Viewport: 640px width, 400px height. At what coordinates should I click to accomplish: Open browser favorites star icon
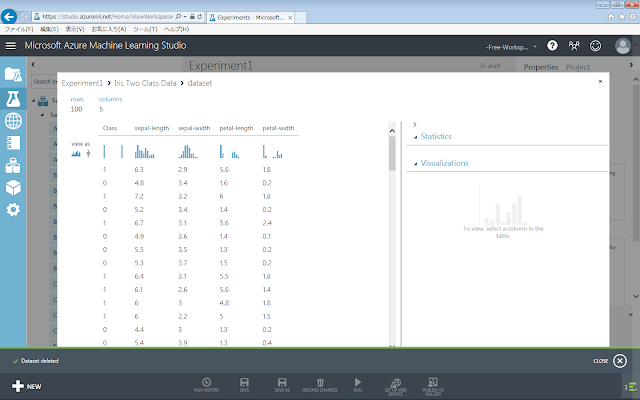click(x=622, y=17)
